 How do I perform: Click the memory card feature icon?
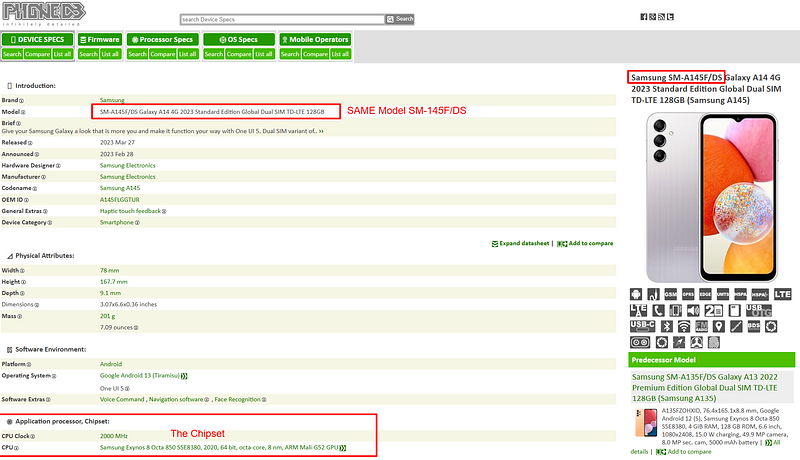(x=734, y=311)
